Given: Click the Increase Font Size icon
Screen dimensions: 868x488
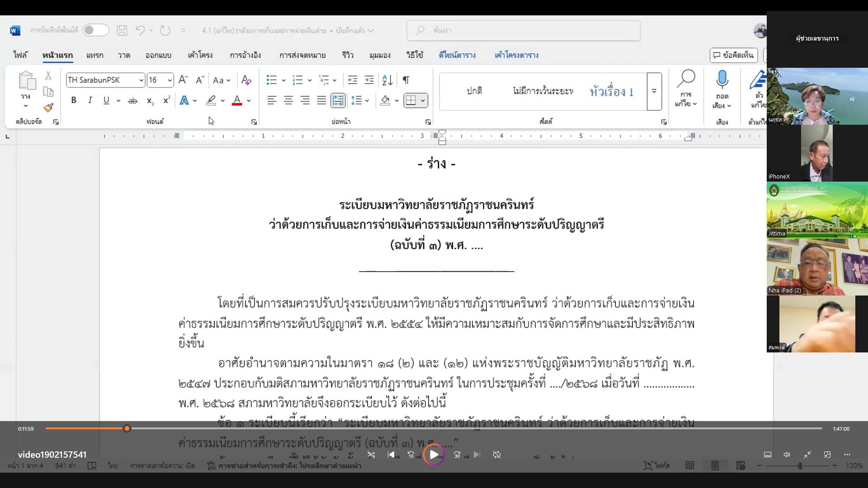Looking at the screenshot, I should (x=183, y=80).
